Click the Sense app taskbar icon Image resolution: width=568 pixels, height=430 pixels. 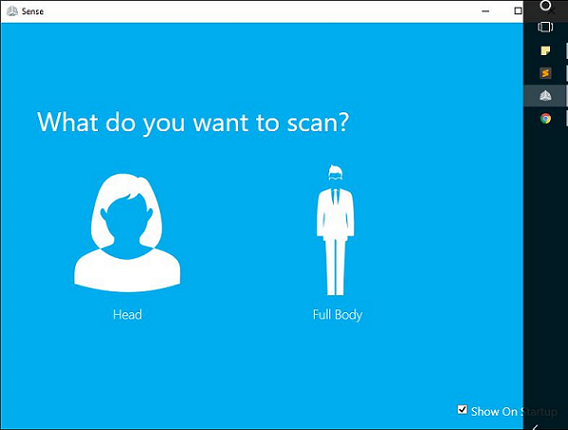point(545,96)
